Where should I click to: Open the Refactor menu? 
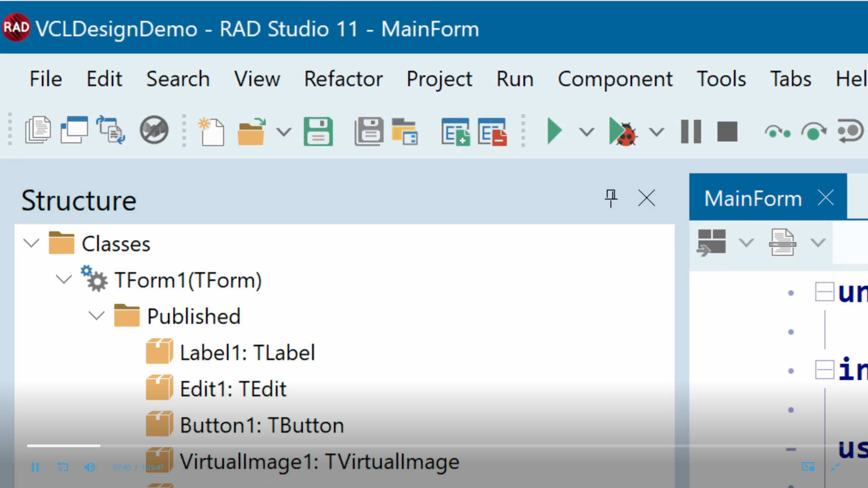click(x=343, y=79)
